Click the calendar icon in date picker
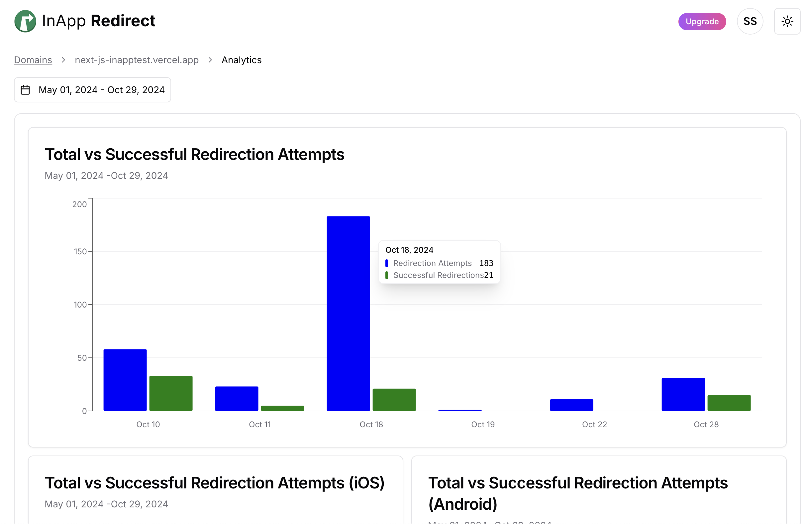Viewport: 812px width, 524px height. pos(26,90)
